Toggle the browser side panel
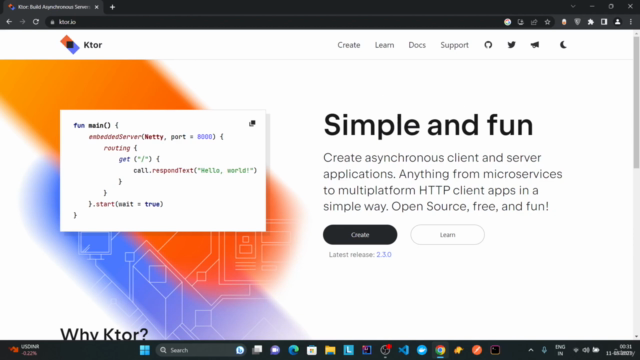The width and height of the screenshot is (640, 360). 604,22
